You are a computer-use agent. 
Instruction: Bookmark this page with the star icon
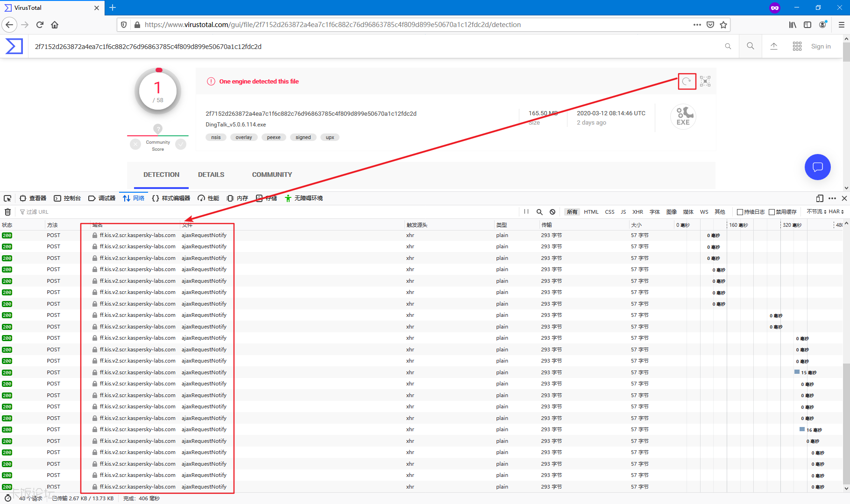pyautogui.click(x=723, y=25)
